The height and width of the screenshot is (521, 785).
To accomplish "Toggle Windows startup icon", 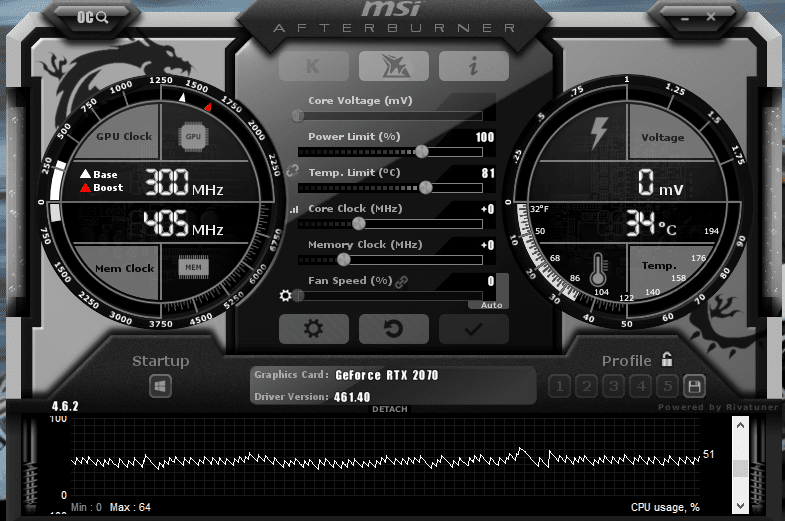I will coord(160,386).
